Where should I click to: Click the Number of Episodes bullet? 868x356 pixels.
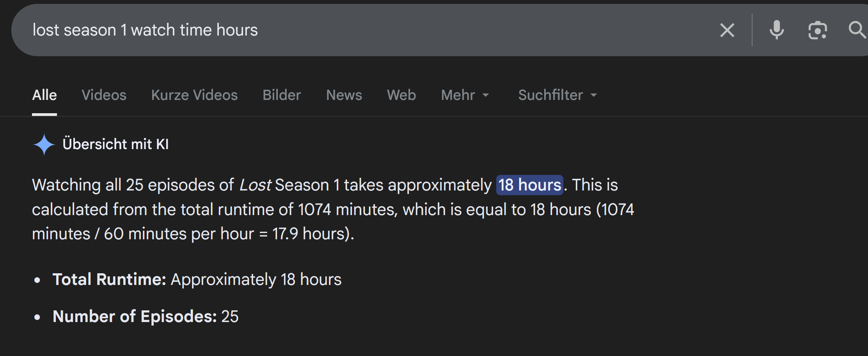[x=145, y=317]
